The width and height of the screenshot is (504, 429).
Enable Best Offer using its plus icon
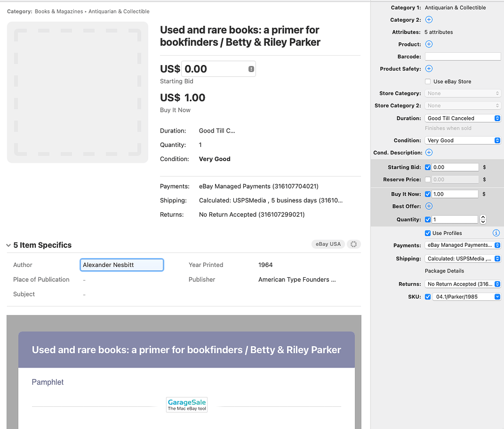[x=429, y=206]
